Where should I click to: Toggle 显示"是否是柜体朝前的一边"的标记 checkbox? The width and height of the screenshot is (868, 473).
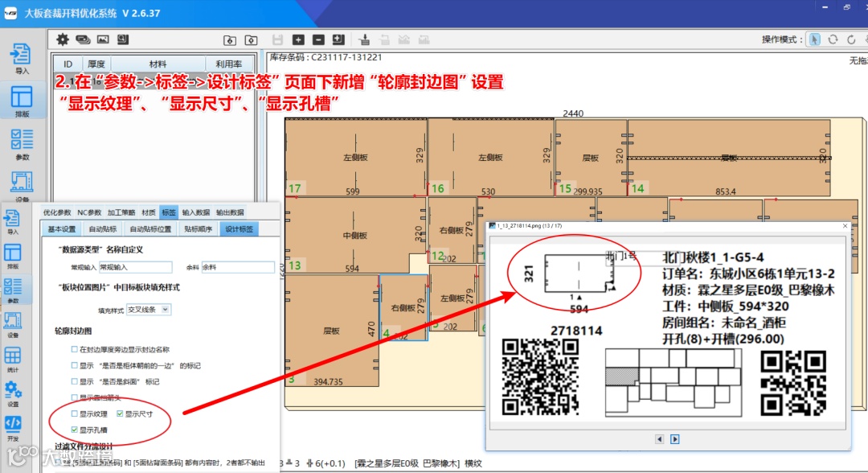[x=74, y=365]
